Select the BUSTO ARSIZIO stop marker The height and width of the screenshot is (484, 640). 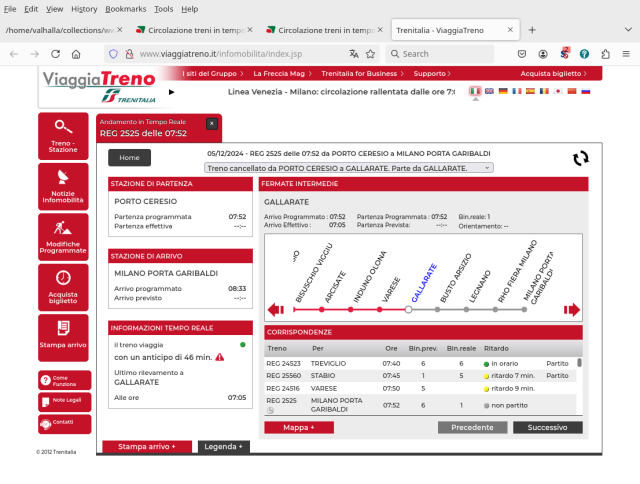point(437,310)
